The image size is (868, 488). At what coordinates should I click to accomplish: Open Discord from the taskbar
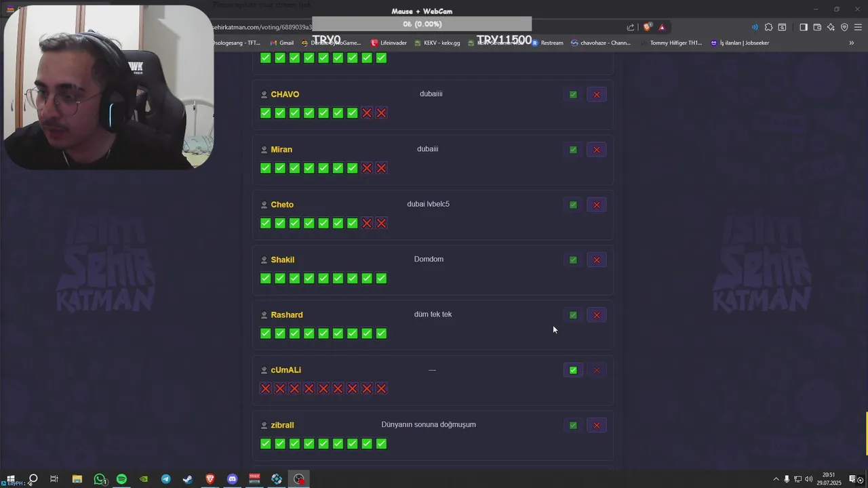coord(233,479)
